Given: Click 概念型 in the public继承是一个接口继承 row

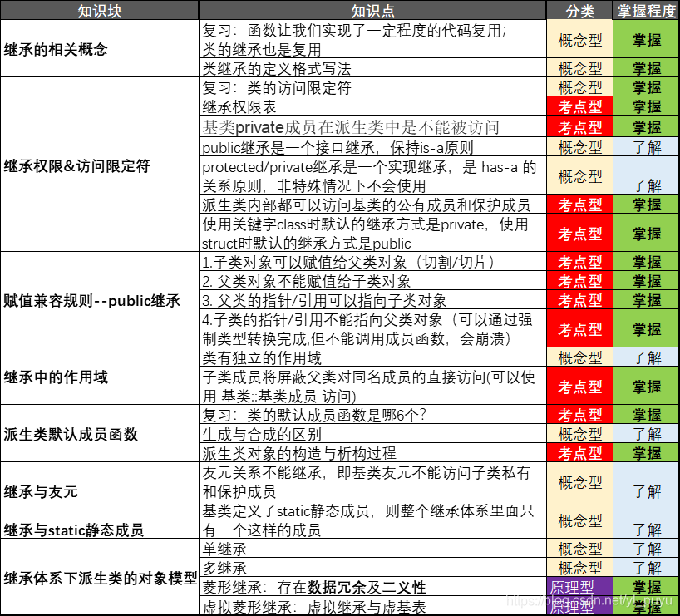Looking at the screenshot, I should tap(579, 146).
